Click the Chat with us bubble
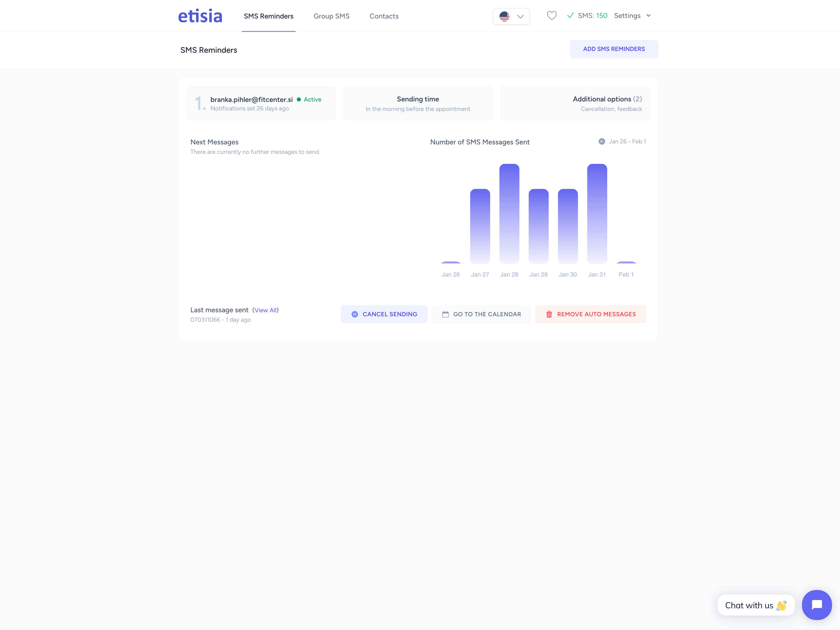 756,605
